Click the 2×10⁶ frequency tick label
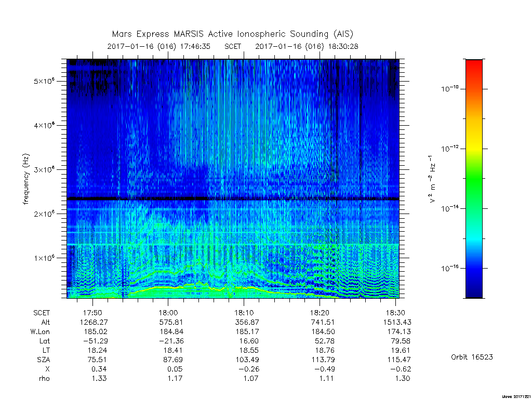Viewport: 532px width, 399px height. coord(44,214)
